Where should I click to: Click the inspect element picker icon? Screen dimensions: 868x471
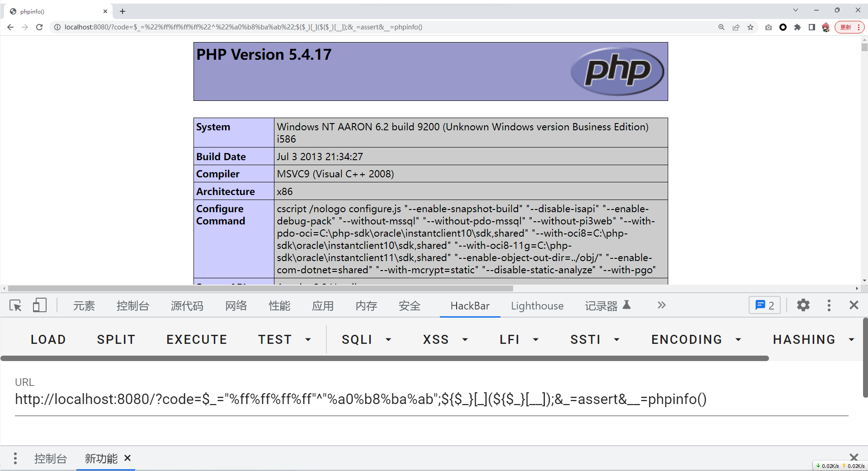coord(15,306)
